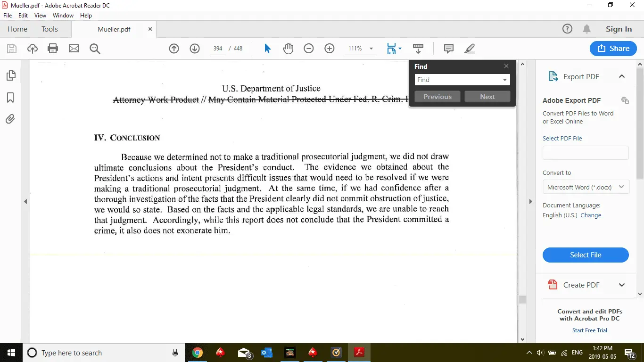Print the document using printer icon
Screen dimensions: 644x362
click(53, 49)
